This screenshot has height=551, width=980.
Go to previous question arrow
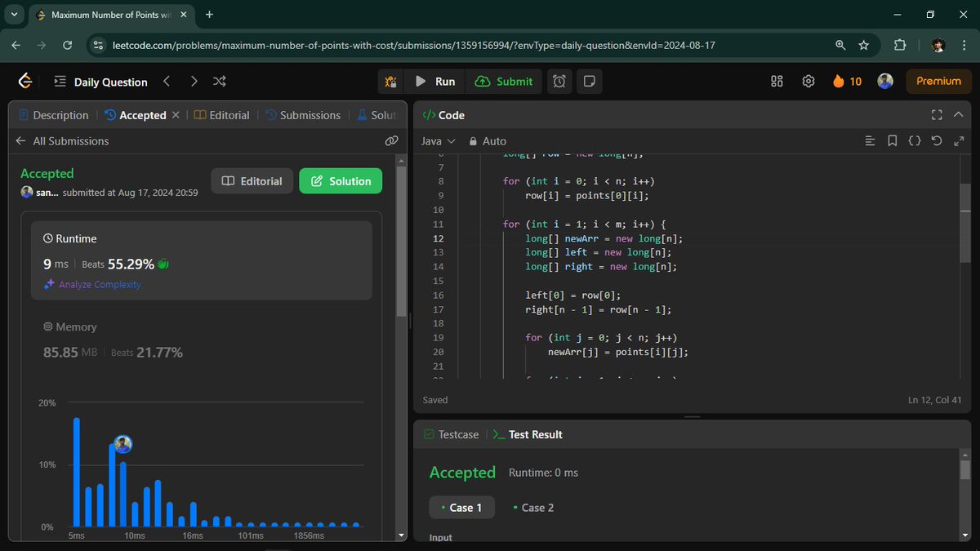[x=167, y=81]
